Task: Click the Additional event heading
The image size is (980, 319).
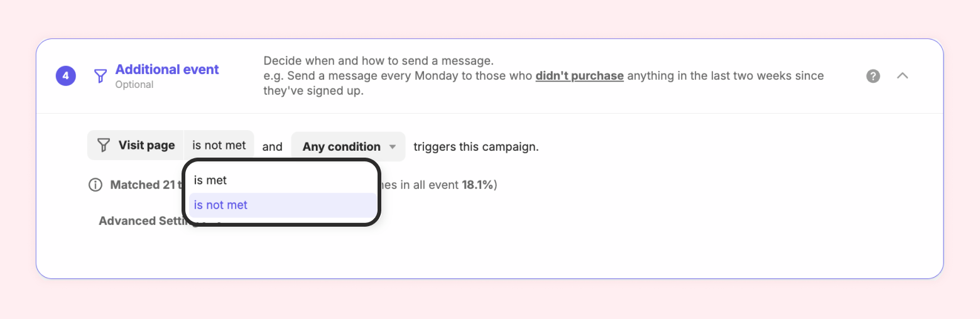Action: (167, 70)
